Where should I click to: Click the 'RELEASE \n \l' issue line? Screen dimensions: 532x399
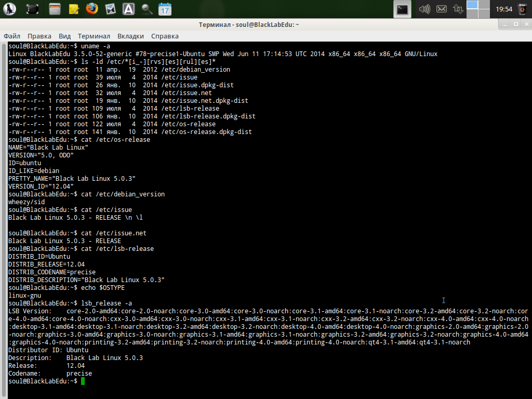click(x=76, y=218)
